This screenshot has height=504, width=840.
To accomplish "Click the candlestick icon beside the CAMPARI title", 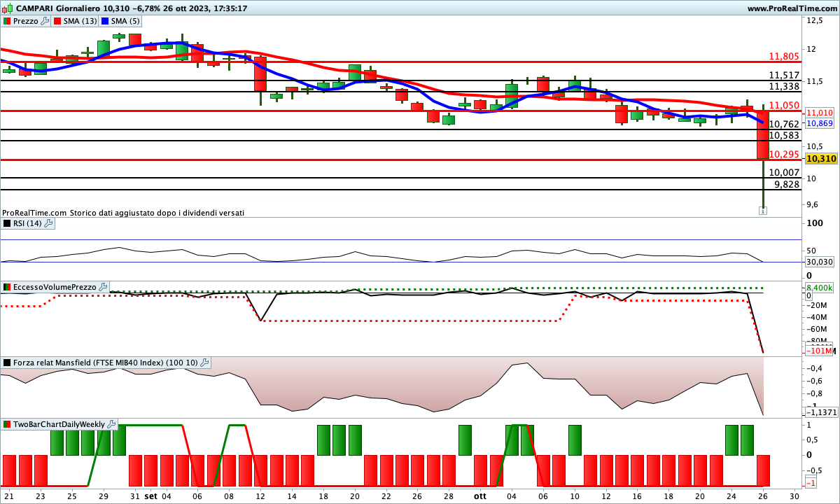I will point(8,9).
